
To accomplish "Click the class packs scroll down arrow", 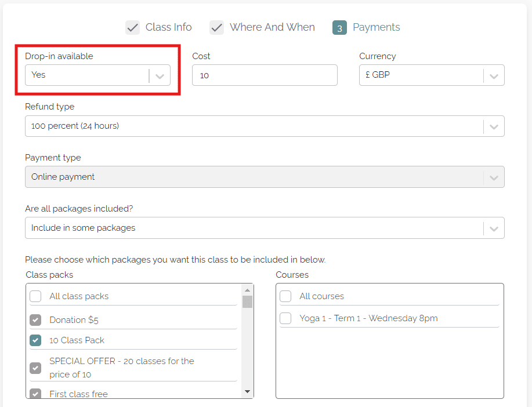I will (248, 392).
